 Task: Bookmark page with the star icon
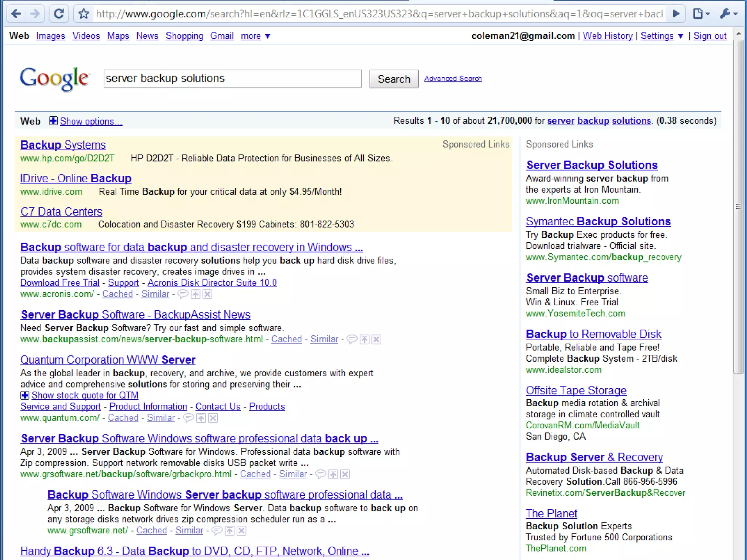84,14
